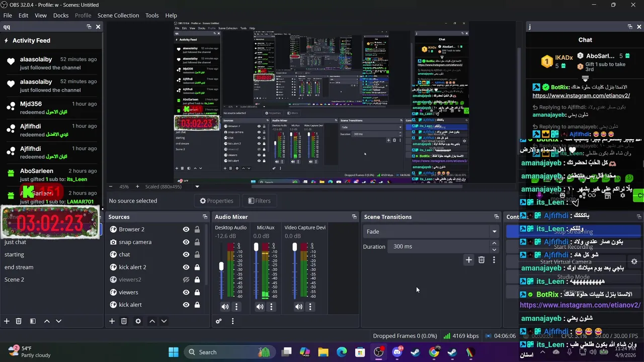Mute the Mic/Aux channel
The width and height of the screenshot is (644, 362).
point(260,307)
